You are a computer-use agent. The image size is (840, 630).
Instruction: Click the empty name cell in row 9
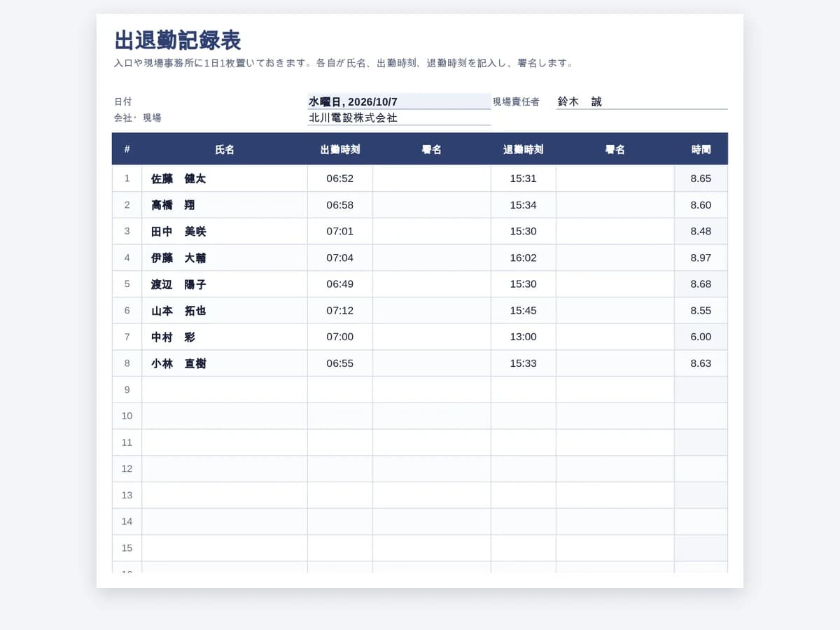pos(225,390)
